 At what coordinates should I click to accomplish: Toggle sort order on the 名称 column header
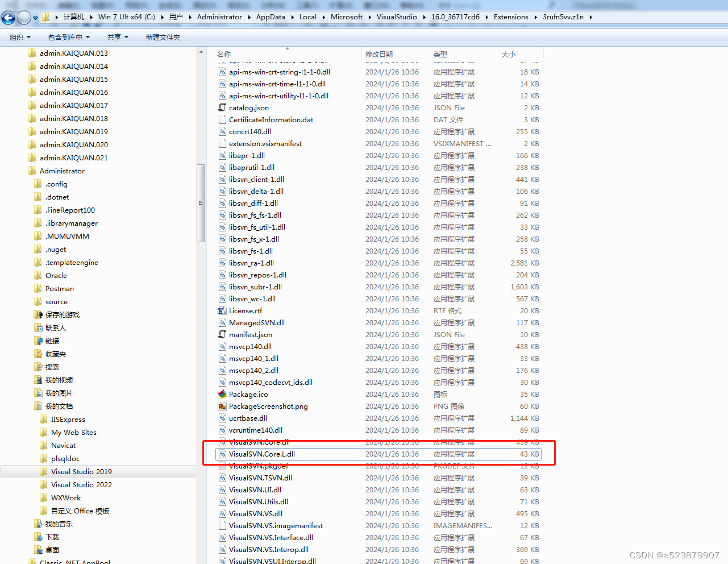224,54
